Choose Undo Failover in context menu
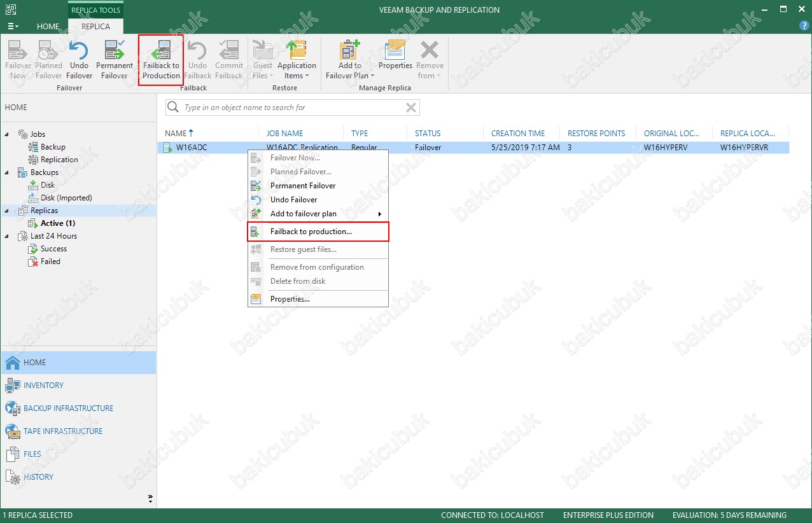Image resolution: width=812 pixels, height=523 pixels. tap(318, 200)
